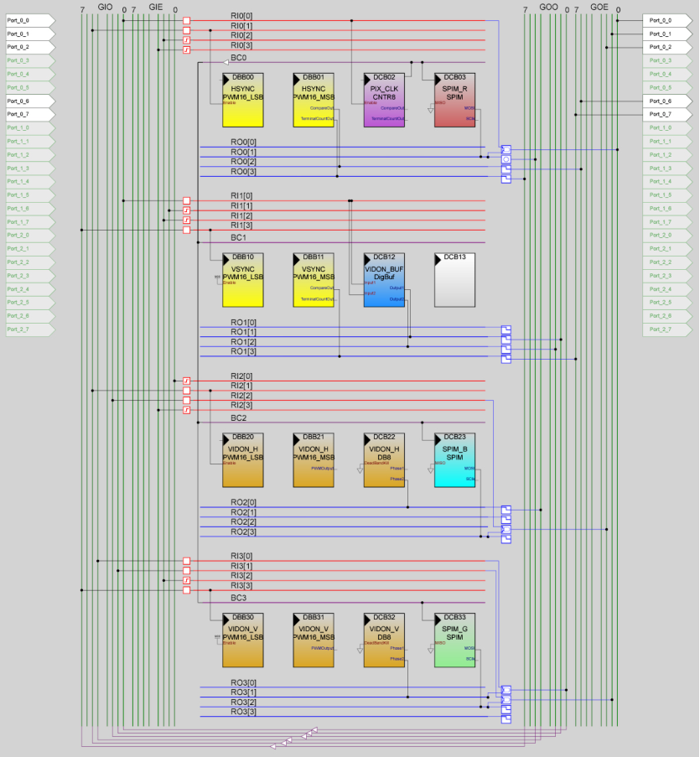The image size is (700, 757).
Task: Open the RO0[1] row output LUT box
Action: coord(506,159)
